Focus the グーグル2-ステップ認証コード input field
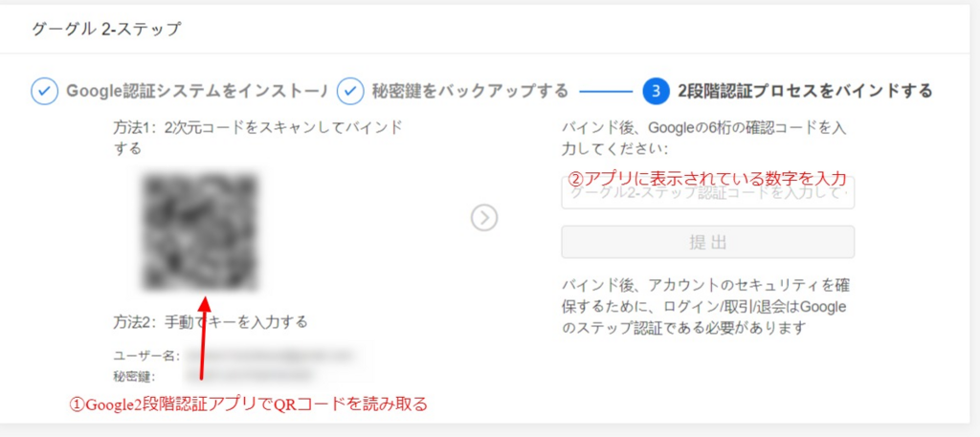Screen dimensions: 980x437 coord(707,195)
